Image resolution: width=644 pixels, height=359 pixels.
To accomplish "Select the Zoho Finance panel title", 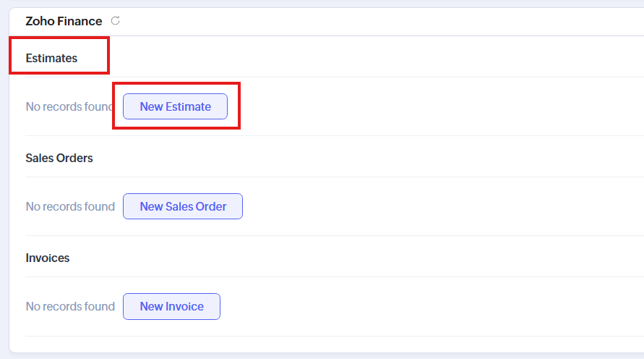I will click(64, 21).
